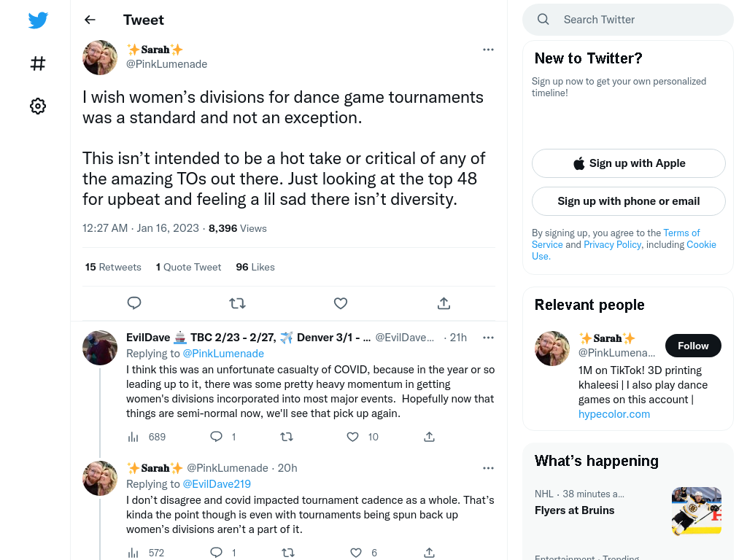The image size is (747, 560).
Task: View the 96 Likes list
Action: 255,267
